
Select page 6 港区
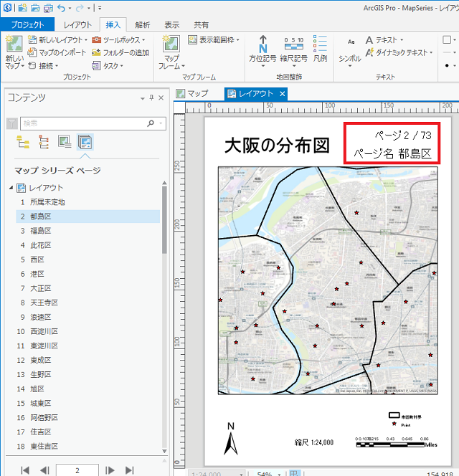87,274
